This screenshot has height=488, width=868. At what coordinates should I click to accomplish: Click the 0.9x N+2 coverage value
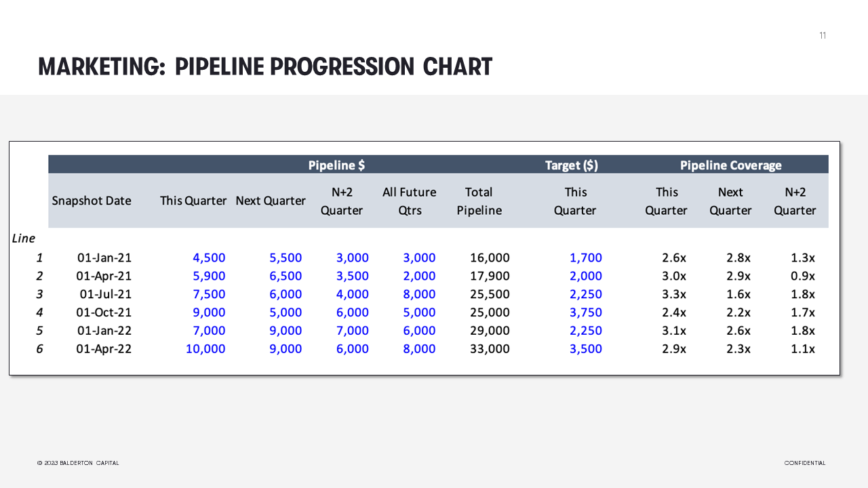coord(803,275)
